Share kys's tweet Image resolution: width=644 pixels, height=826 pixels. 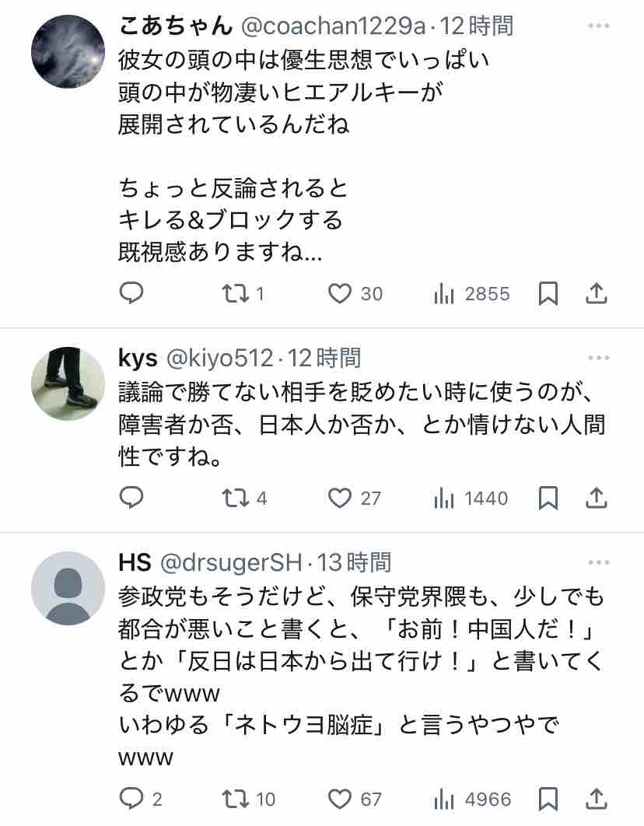597,498
